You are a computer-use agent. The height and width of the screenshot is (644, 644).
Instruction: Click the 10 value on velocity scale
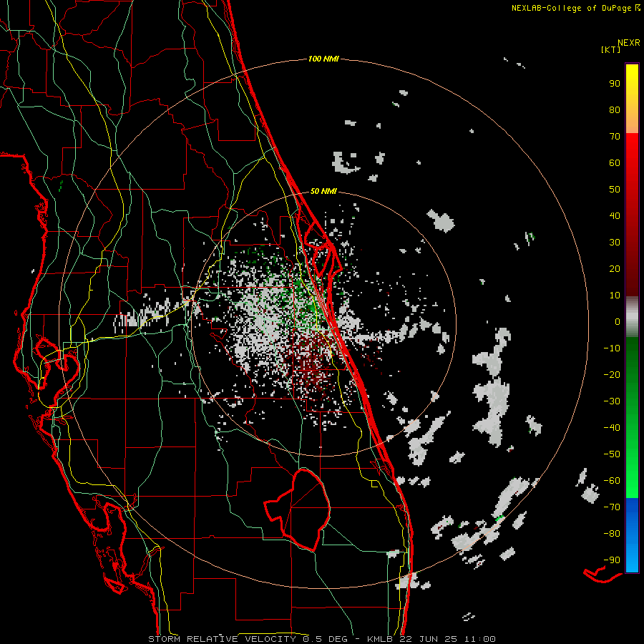point(615,296)
